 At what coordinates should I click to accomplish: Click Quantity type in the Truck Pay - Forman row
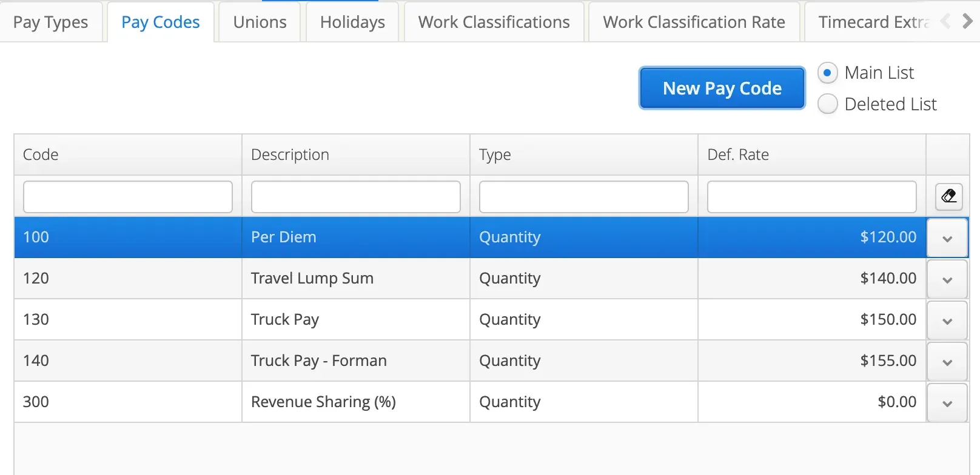click(584, 361)
